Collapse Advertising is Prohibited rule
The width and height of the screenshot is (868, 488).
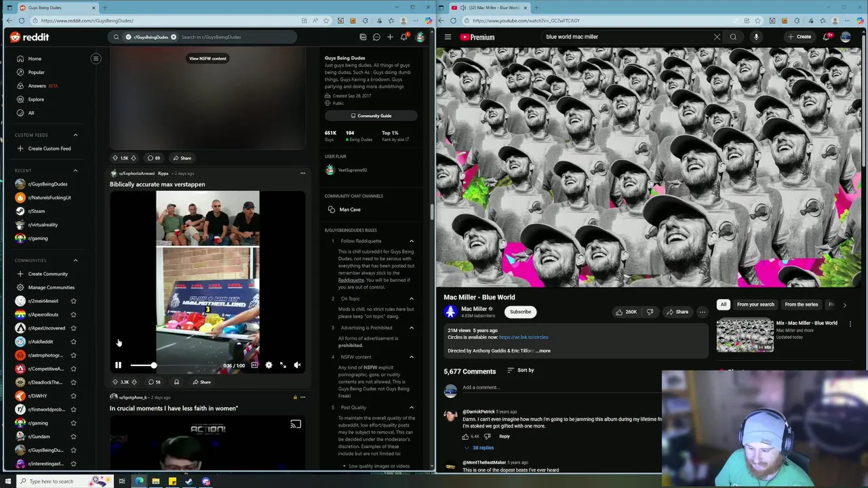411,328
